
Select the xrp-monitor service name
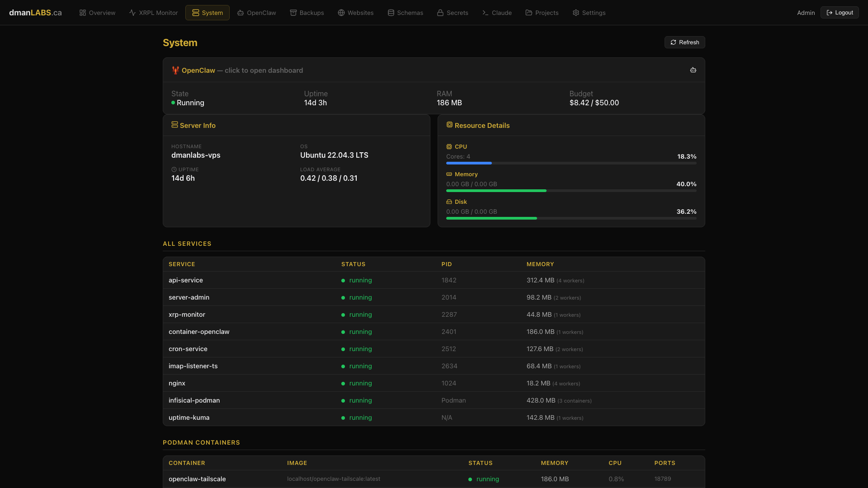click(x=187, y=314)
